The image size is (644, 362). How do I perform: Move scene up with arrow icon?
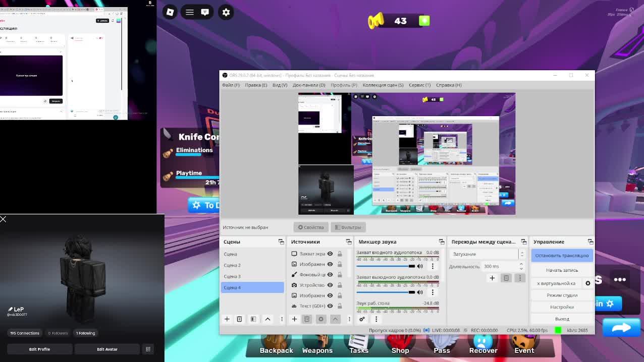click(x=267, y=319)
